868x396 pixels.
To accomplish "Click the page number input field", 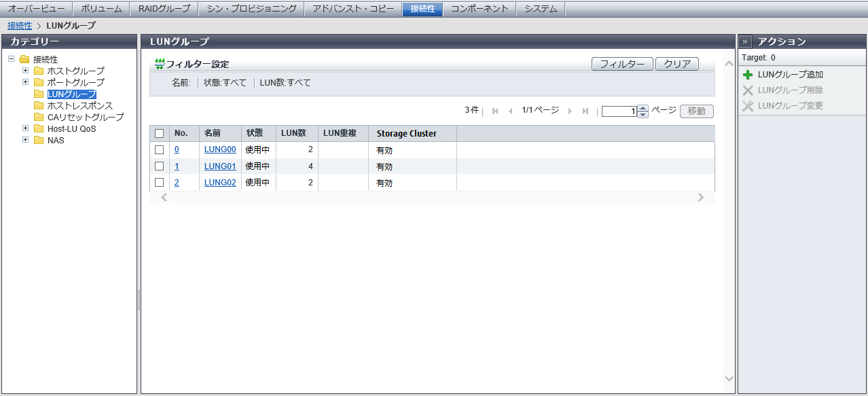I will pos(619,111).
